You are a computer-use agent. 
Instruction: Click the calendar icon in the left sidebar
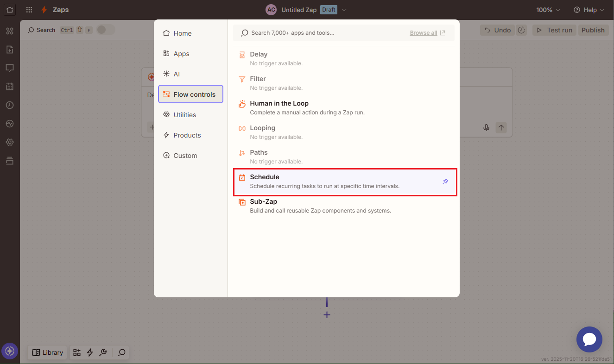(10, 87)
